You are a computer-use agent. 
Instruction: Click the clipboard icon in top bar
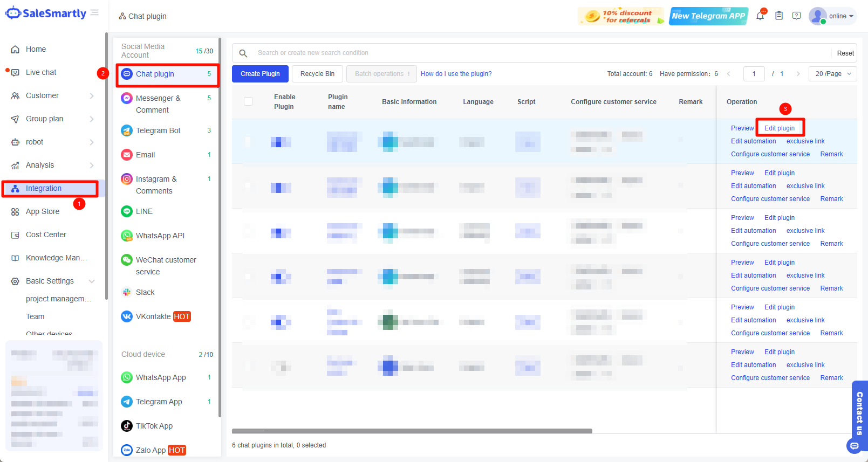(778, 16)
